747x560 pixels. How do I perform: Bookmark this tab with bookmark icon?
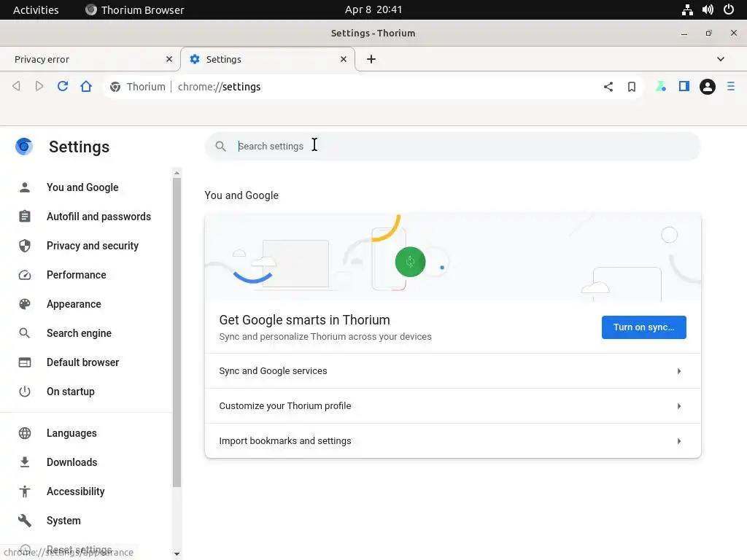coord(632,87)
